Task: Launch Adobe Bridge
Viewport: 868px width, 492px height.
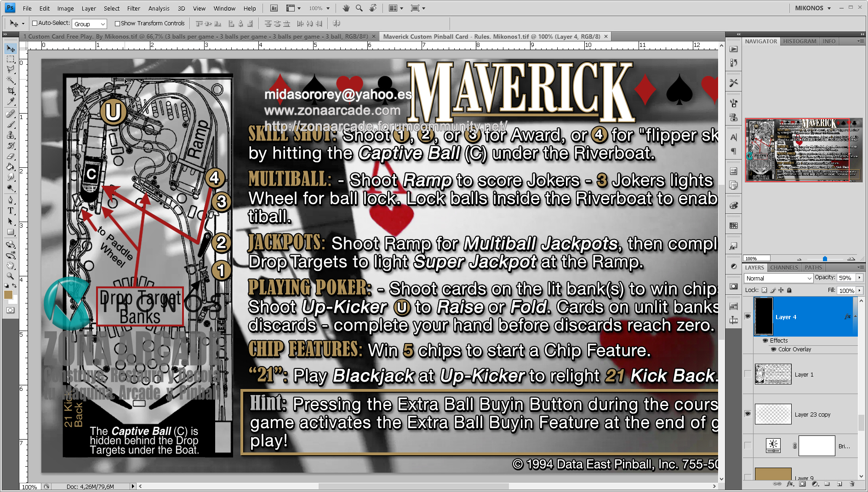Action: coord(274,8)
